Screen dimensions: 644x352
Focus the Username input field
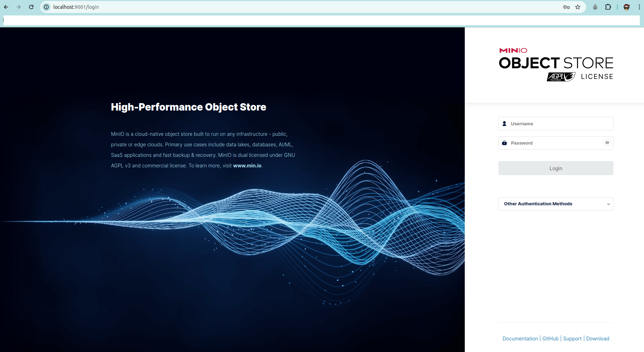pyautogui.click(x=556, y=124)
